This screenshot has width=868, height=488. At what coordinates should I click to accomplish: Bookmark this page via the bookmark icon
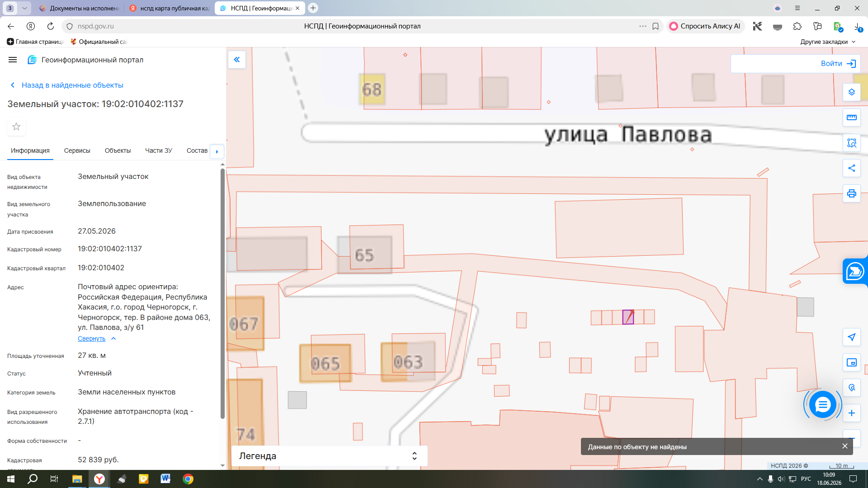(x=656, y=26)
